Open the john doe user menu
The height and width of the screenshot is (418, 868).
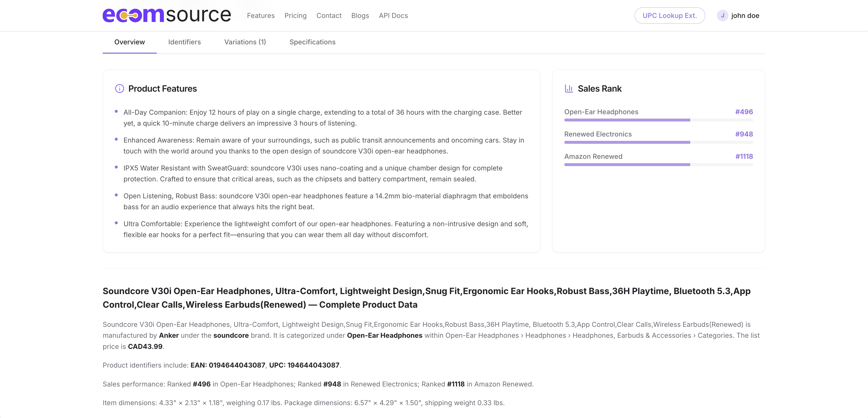coord(738,16)
